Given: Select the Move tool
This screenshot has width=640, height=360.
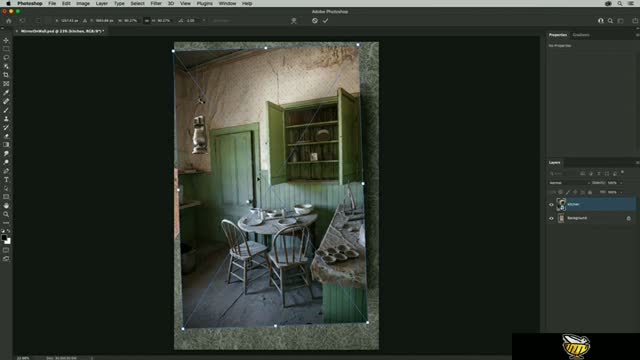Looking at the screenshot, I should coord(6,40).
